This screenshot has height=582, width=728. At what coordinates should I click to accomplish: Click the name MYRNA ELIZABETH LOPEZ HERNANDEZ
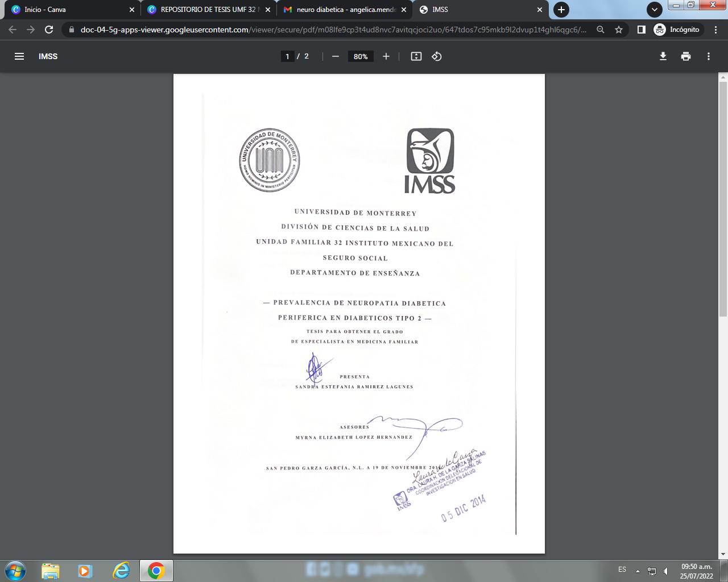coord(354,438)
